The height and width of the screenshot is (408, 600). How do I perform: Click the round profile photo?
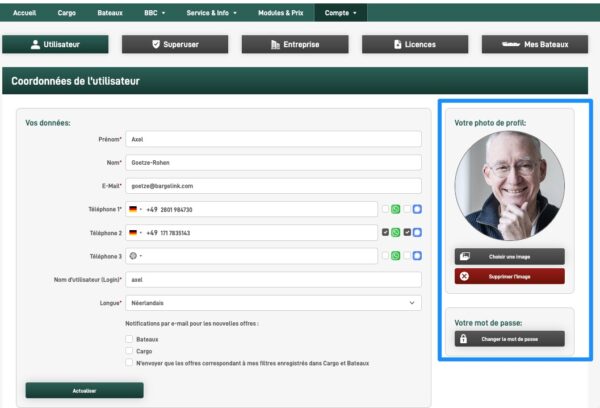[510, 186]
